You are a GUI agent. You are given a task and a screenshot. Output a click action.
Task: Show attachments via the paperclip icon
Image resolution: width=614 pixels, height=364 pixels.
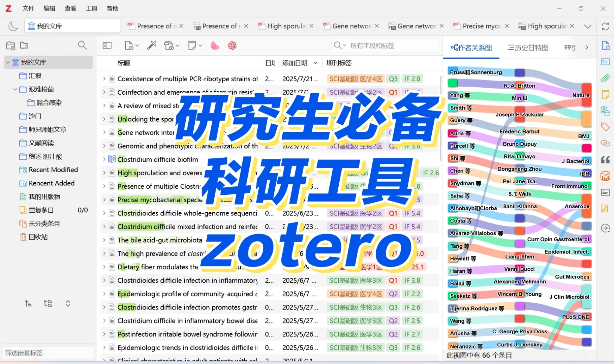[606, 78]
